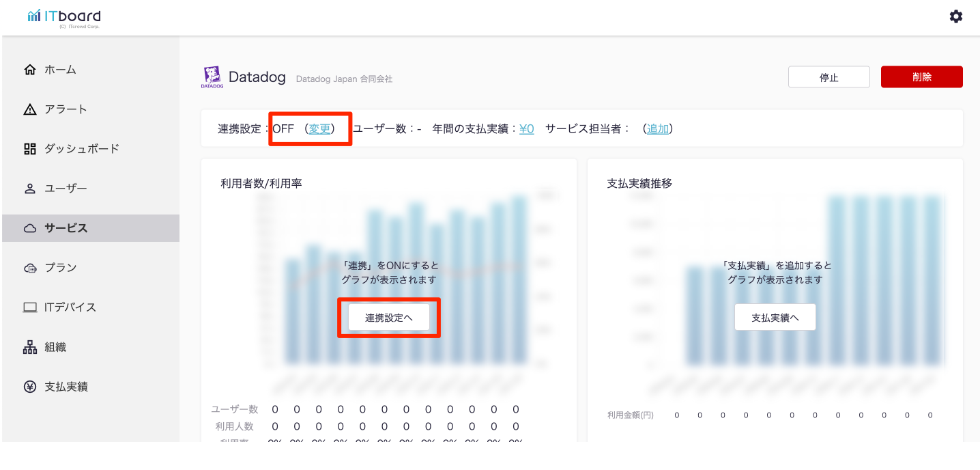Click the settings gear icon

[955, 16]
